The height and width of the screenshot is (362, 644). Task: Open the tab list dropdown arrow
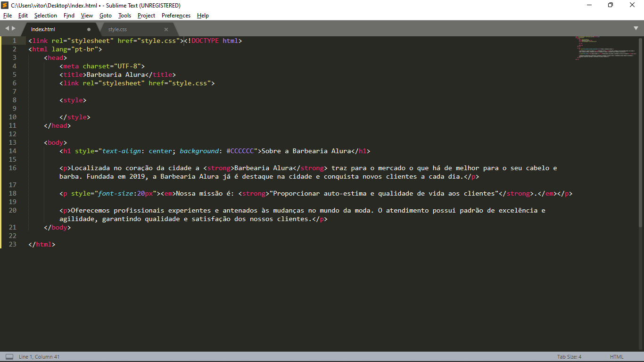[x=636, y=28]
